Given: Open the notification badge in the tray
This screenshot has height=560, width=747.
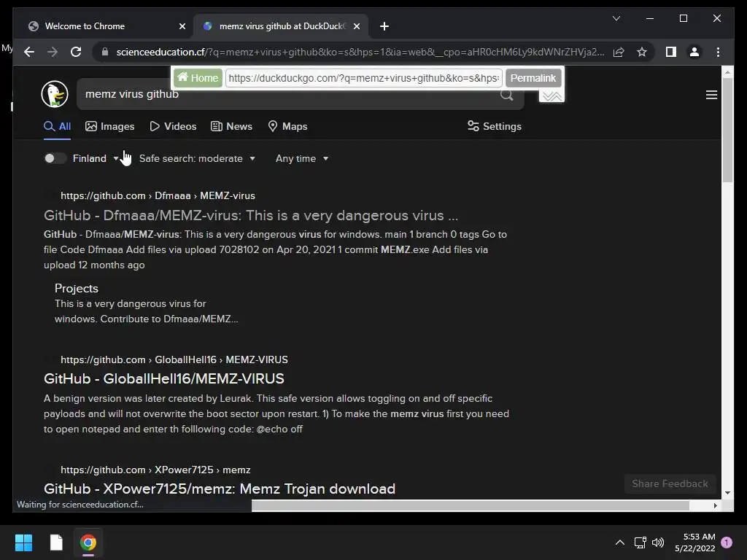Looking at the screenshot, I should coord(727,542).
